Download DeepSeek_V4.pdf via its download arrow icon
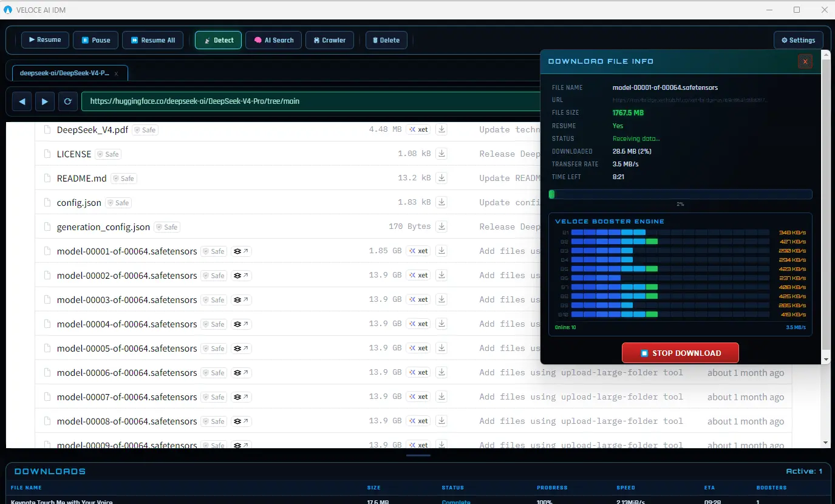Screen dimensions: 835x504 pyautogui.click(x=442, y=129)
